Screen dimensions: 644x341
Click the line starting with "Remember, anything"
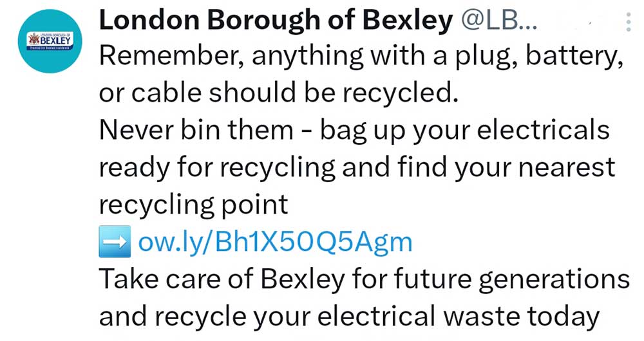[x=361, y=57]
